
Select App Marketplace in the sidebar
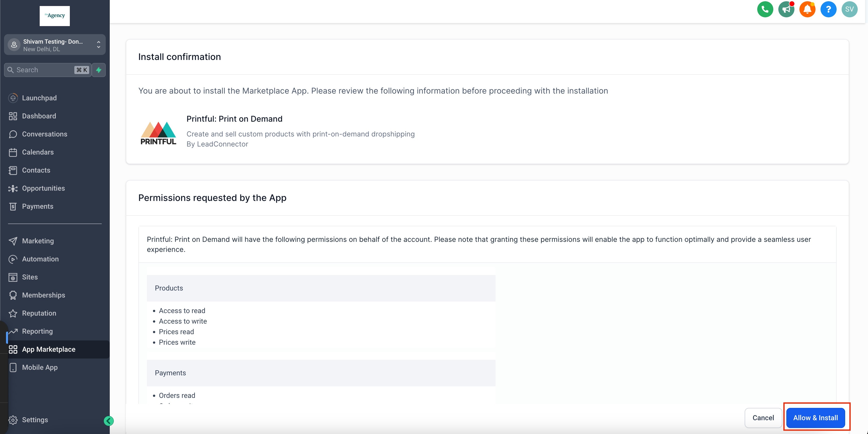[48, 349]
